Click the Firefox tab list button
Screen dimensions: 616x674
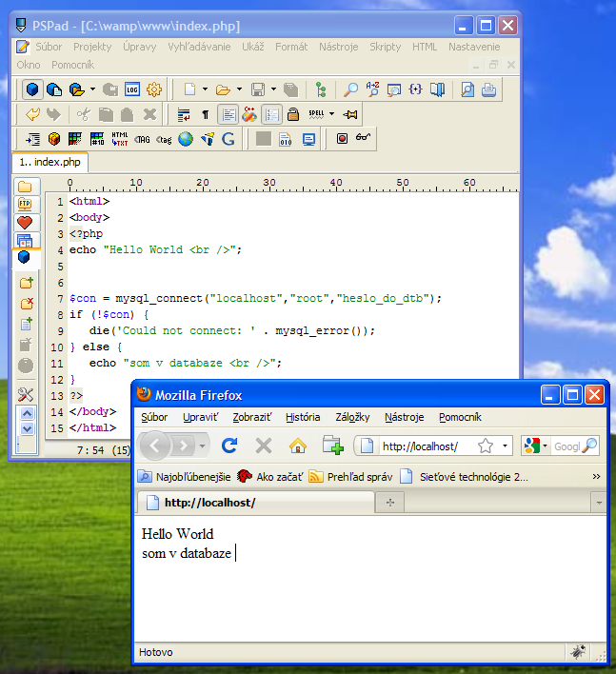[x=599, y=503]
